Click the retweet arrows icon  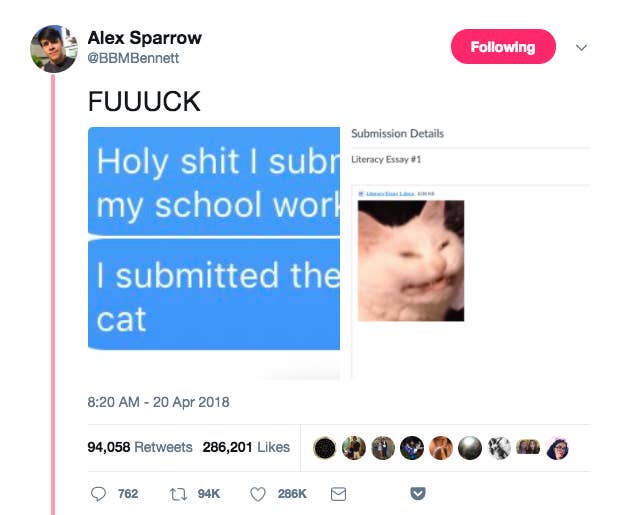[178, 494]
